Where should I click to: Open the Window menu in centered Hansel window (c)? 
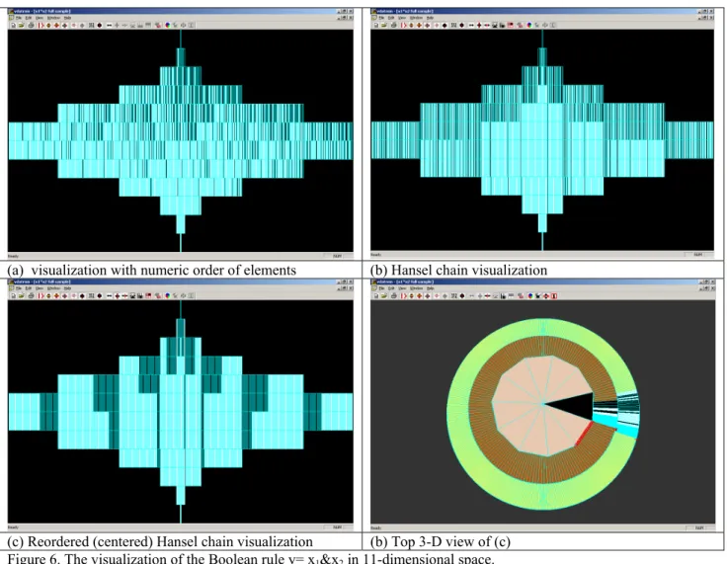pos(54,288)
